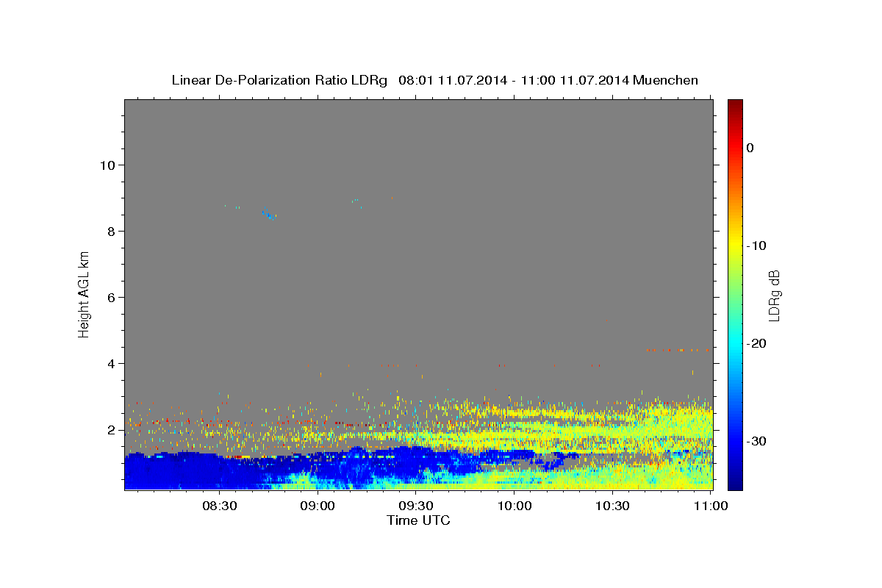This screenshot has width=882, height=588.
Task: Click the 10:30 time tick label
Action: [612, 506]
